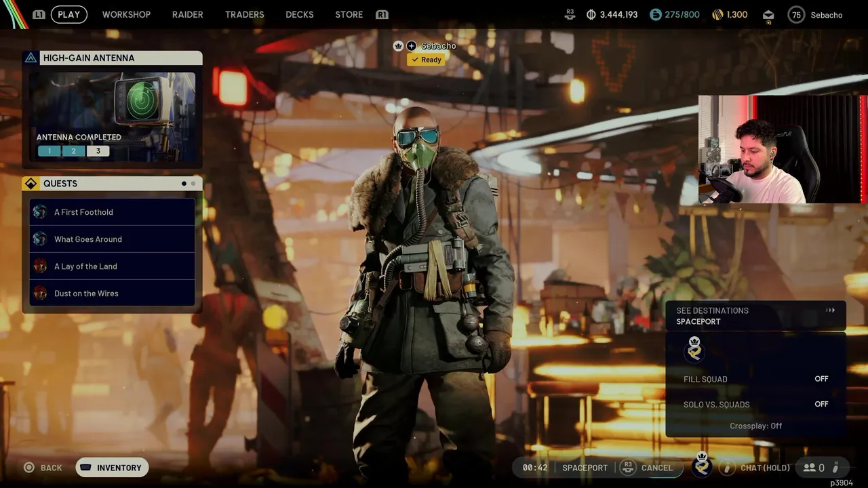Open the WORKSHOP tab
The height and width of the screenshot is (488, 868).
click(126, 14)
